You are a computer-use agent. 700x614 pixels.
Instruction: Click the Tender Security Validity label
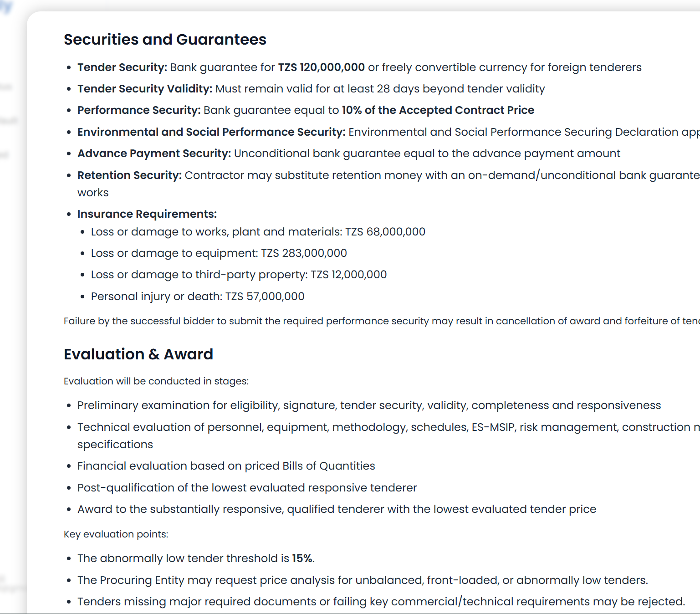click(145, 89)
